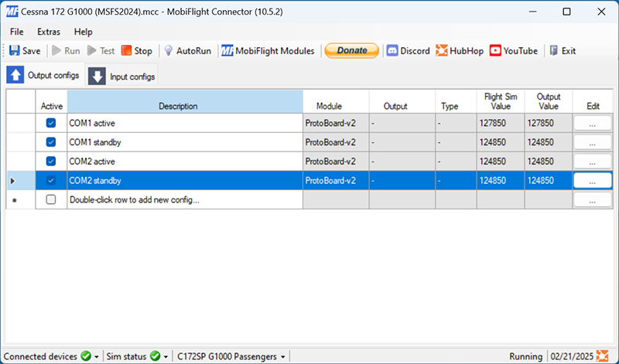
Task: Open edit dialog for COM2 standby
Action: point(592,180)
